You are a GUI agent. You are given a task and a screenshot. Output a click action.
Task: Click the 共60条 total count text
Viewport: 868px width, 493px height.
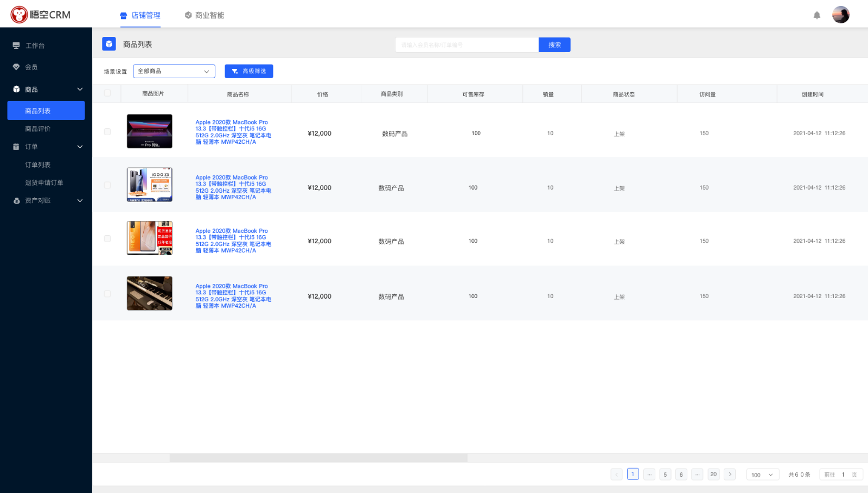pyautogui.click(x=799, y=475)
